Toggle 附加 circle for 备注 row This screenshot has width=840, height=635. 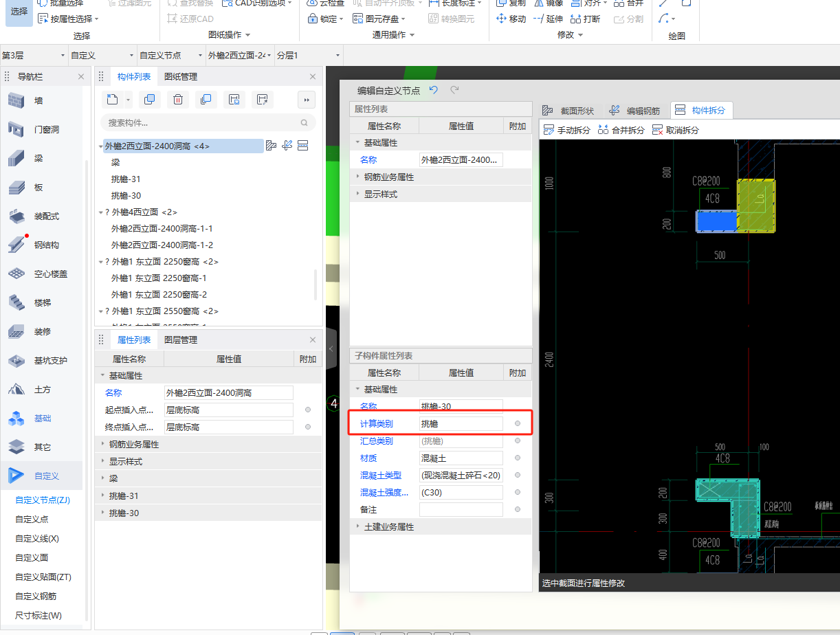(518, 509)
